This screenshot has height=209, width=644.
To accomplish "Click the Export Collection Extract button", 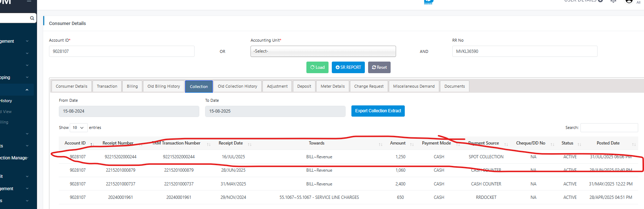I will pyautogui.click(x=378, y=111).
